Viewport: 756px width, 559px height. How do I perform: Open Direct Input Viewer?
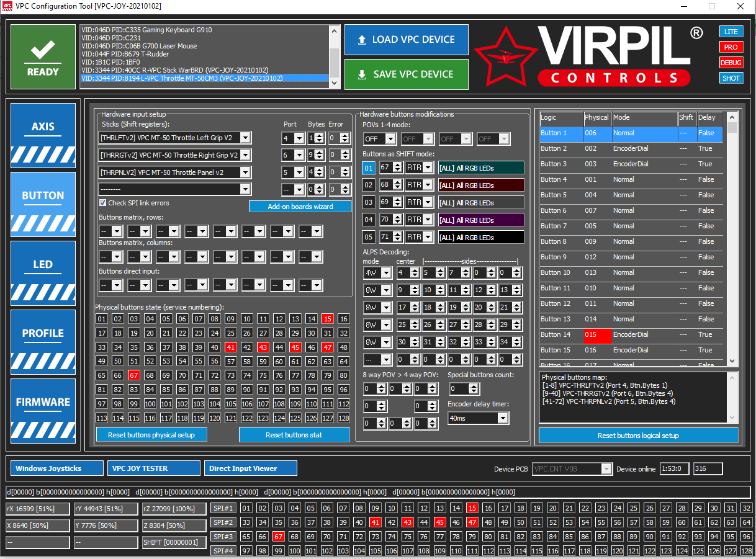tap(251, 468)
